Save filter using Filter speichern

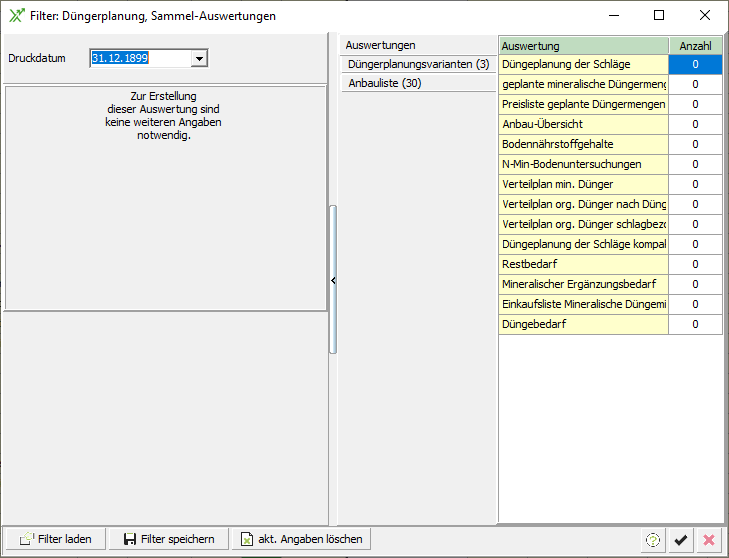169,539
